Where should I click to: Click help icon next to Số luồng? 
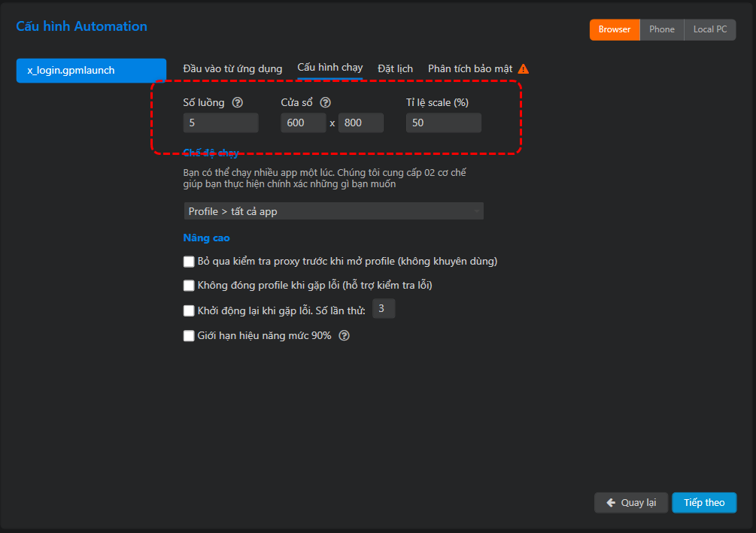[238, 103]
